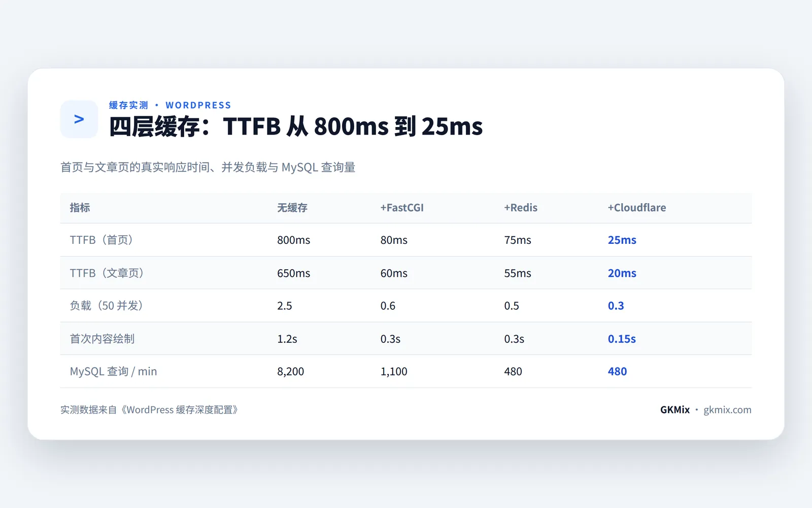Click the highlighted 25ms cell in the table

point(622,240)
